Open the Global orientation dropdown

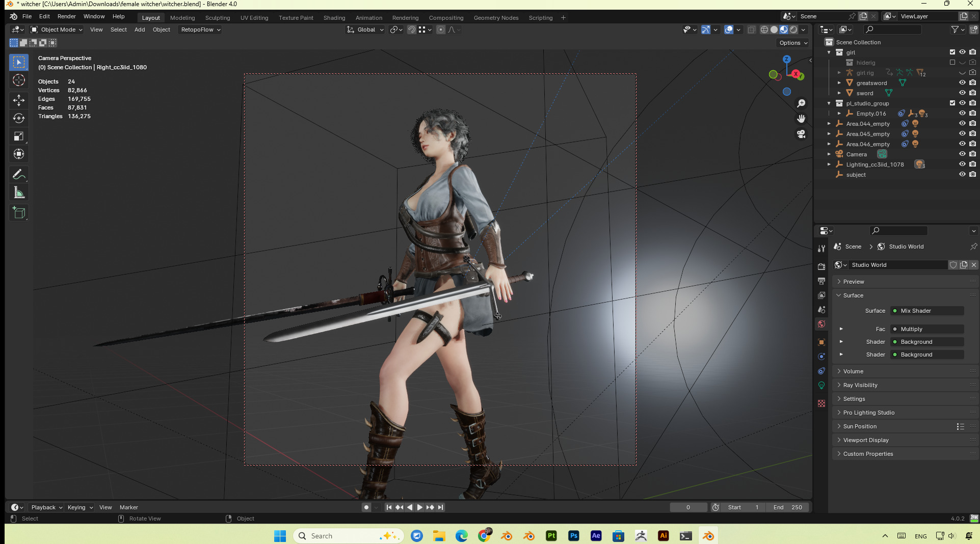[365, 30]
